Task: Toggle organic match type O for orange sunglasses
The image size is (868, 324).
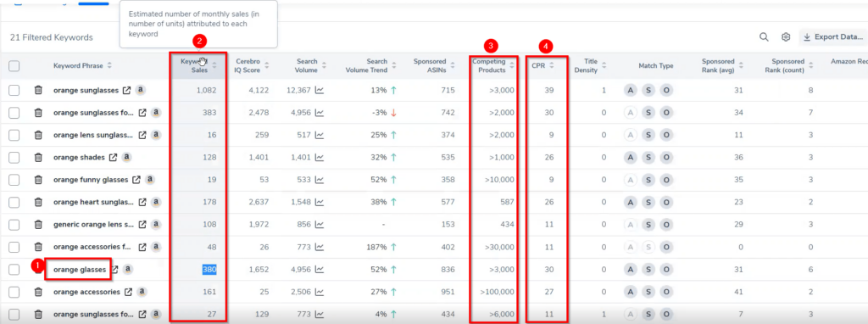Action: click(x=666, y=90)
